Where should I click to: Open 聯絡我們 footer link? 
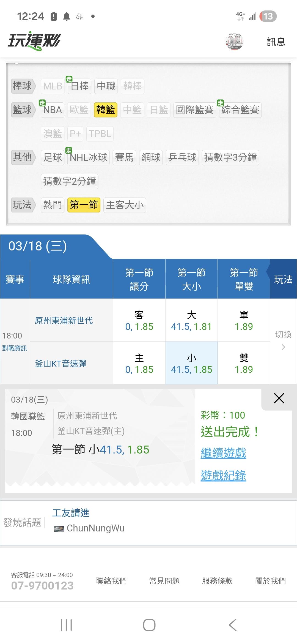pyautogui.click(x=111, y=581)
